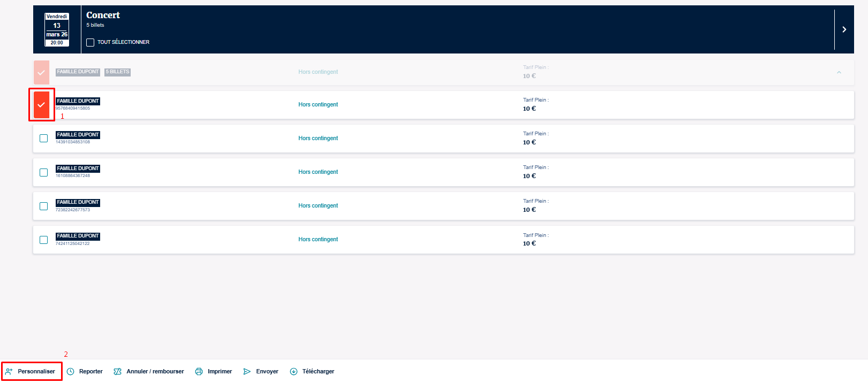Select ticket 14391034853108 checkbox
This screenshot has height=383, width=868.
click(x=44, y=139)
